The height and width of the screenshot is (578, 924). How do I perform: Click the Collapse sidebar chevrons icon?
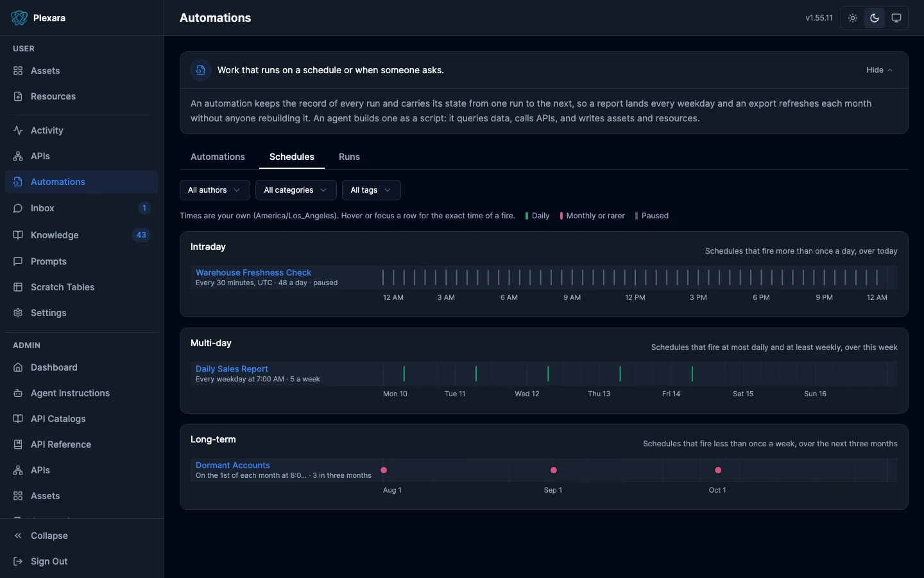(18, 536)
